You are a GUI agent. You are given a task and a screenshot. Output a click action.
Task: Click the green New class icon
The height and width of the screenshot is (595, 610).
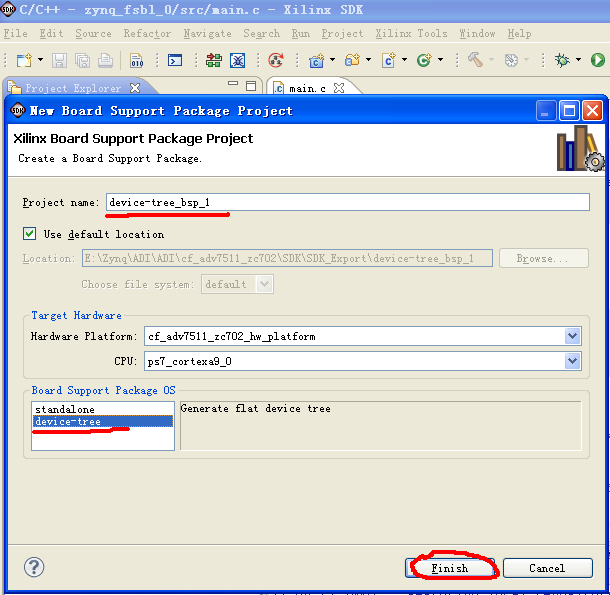[424, 60]
